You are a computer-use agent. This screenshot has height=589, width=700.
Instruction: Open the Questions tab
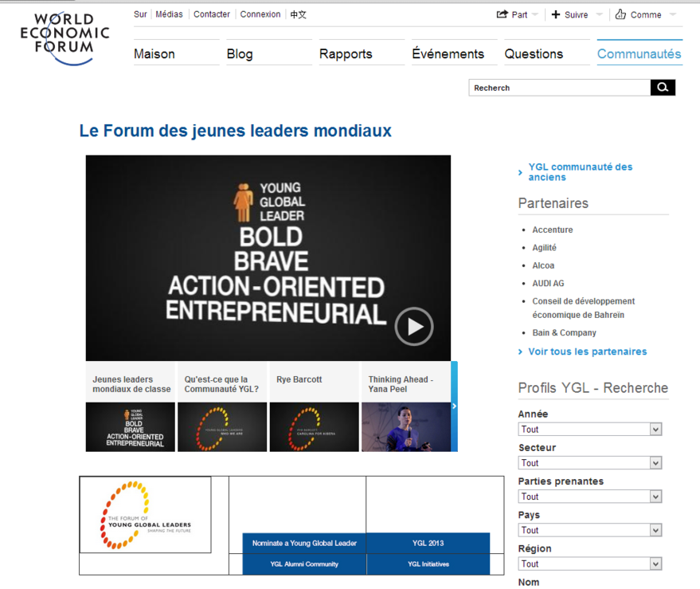coord(534,53)
